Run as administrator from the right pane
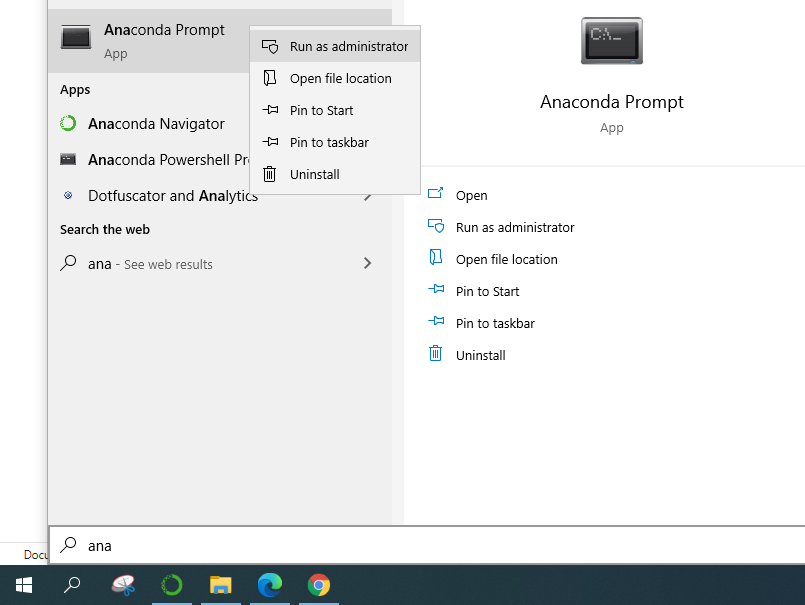This screenshot has height=605, width=805. 514,228
